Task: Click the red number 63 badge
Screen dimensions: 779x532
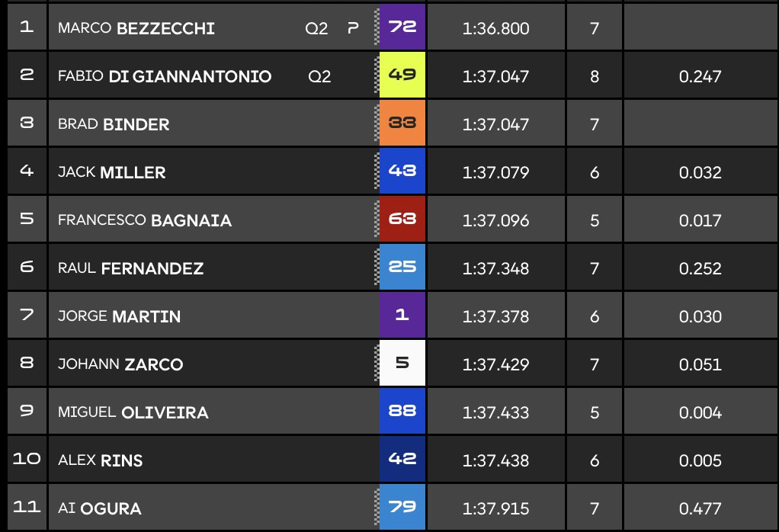Action: coord(402,220)
